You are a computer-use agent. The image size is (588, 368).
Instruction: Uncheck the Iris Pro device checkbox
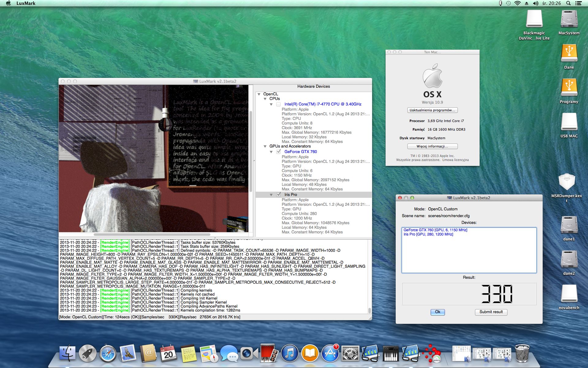[278, 194]
